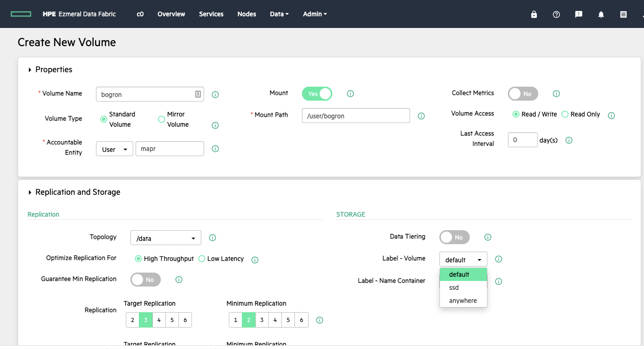The width and height of the screenshot is (644, 349).
Task: Select Mirror Volume radio button
Action: pyautogui.click(x=162, y=119)
